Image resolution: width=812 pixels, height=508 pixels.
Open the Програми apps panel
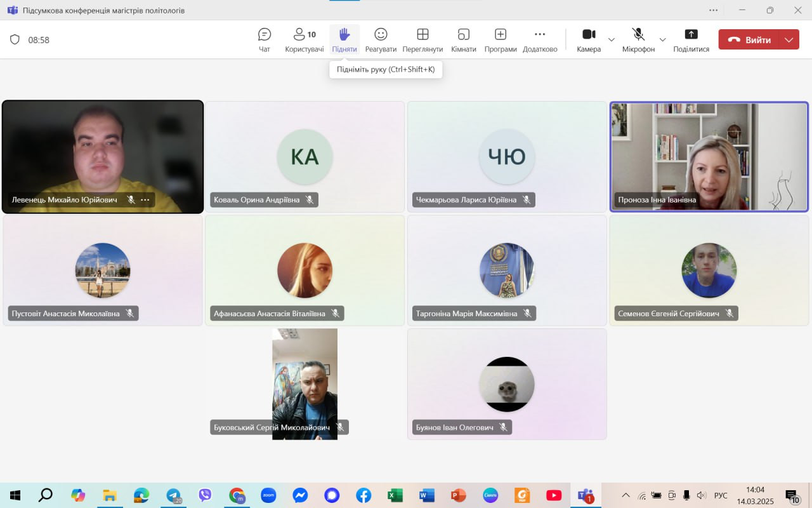tap(501, 40)
